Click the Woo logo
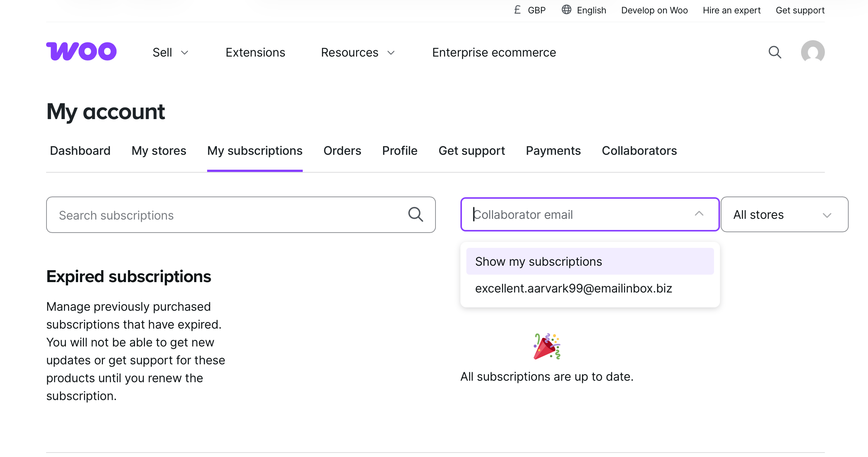Image resolution: width=868 pixels, height=457 pixels. (x=81, y=51)
